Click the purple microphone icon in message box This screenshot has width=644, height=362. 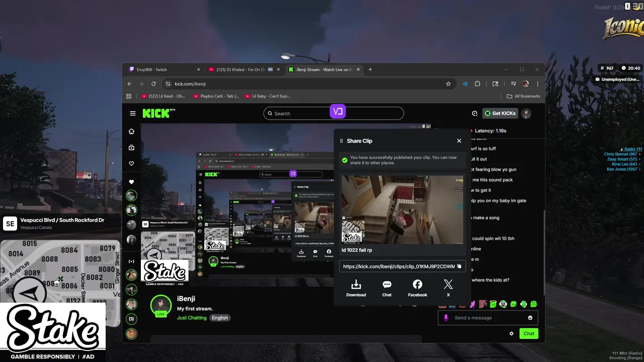pos(445,318)
